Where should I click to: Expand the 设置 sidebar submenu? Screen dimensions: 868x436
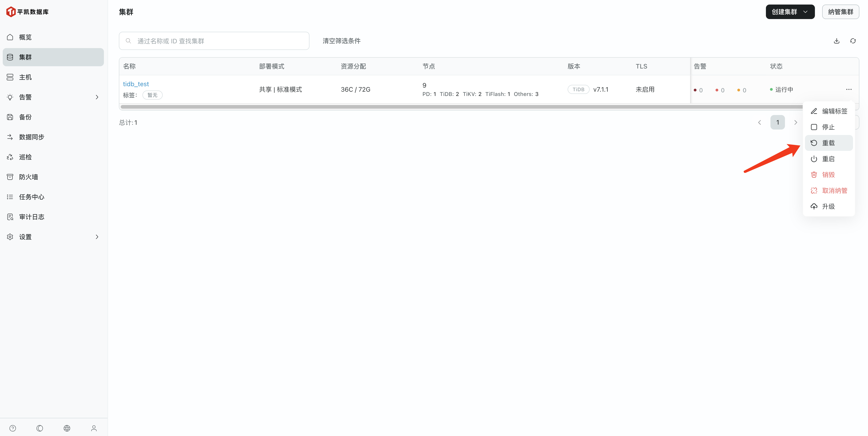point(97,237)
